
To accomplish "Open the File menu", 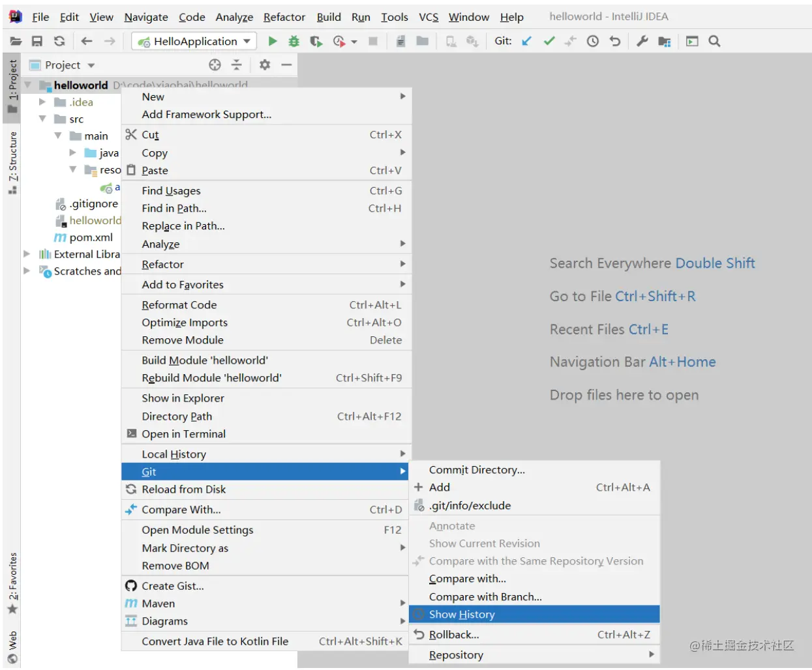I will [40, 17].
